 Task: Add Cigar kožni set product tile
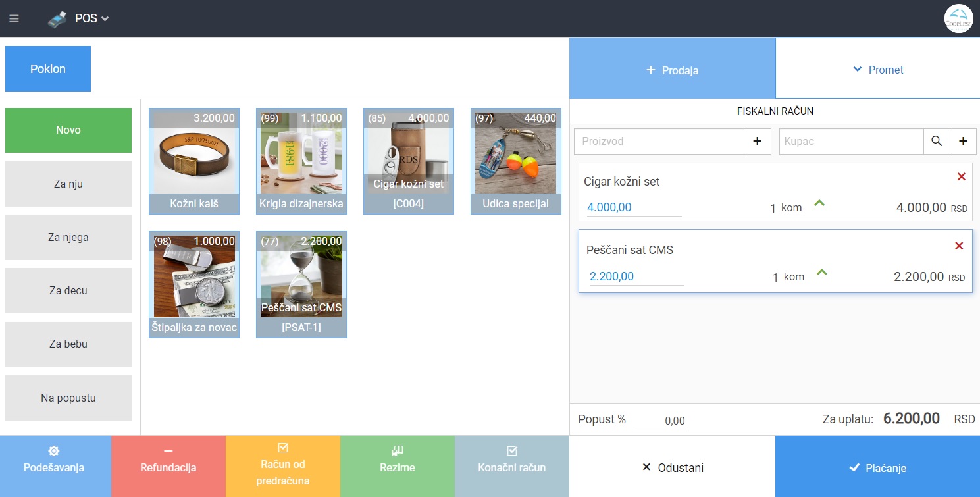pyautogui.click(x=409, y=161)
